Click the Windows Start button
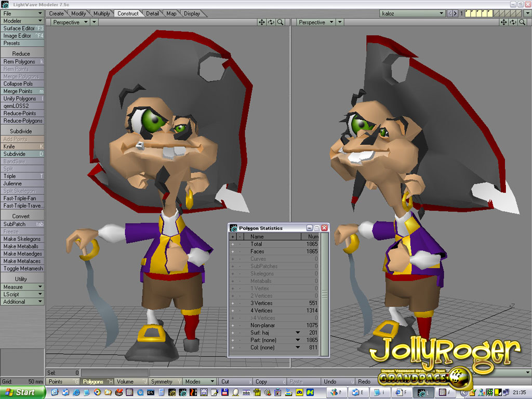The width and height of the screenshot is (532, 399). click(23, 393)
